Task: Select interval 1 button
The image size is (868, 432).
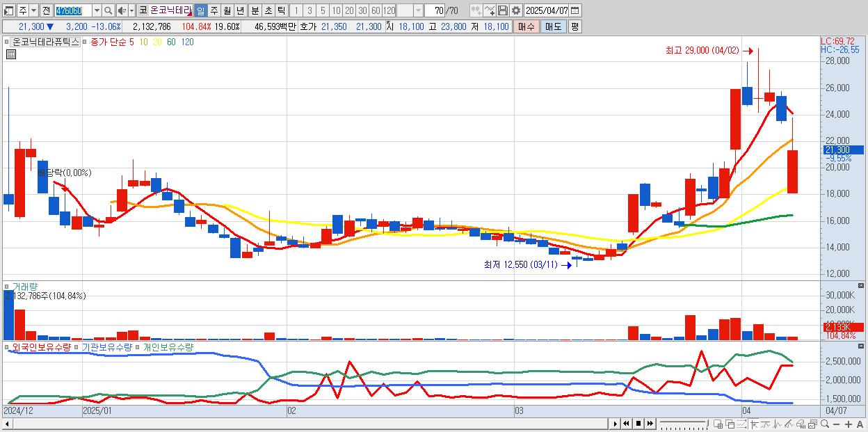Action: [x=296, y=10]
